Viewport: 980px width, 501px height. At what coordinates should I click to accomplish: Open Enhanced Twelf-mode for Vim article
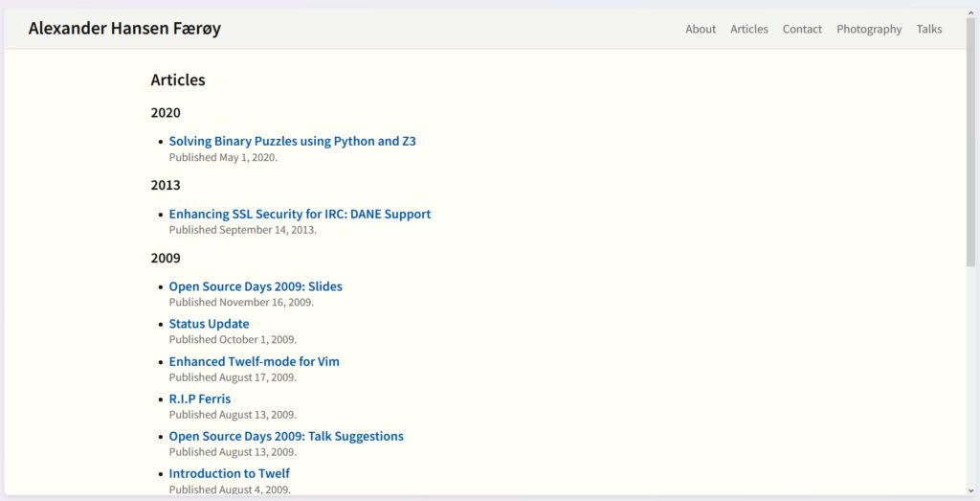tap(254, 361)
